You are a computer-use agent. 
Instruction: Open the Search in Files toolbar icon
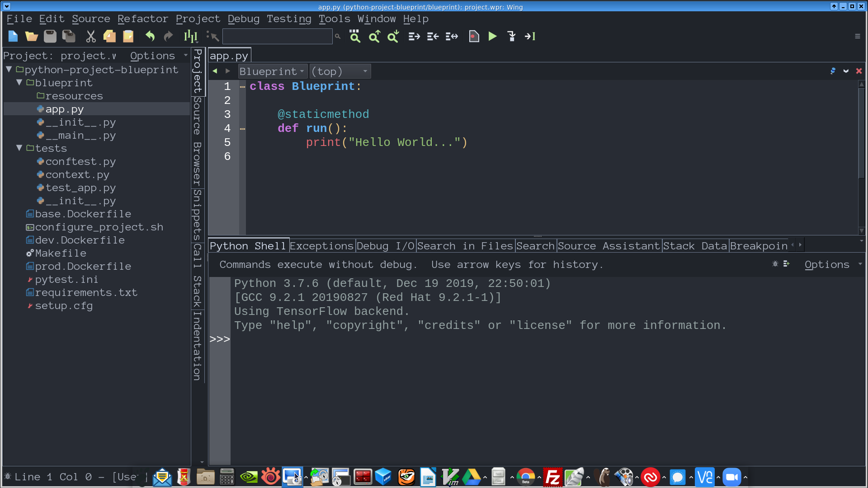(x=355, y=36)
